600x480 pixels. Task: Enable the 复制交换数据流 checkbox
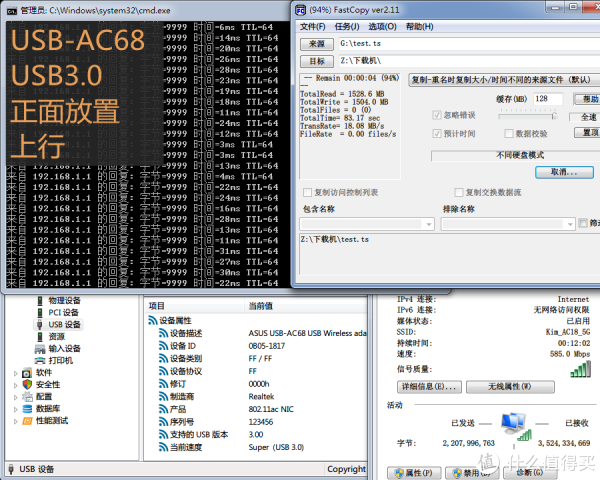coord(458,192)
